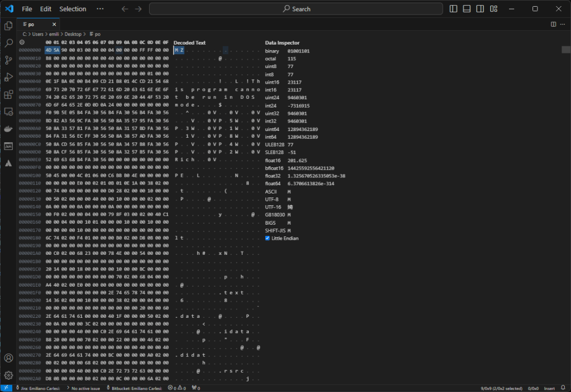Open the Atlassian sidebar icon
The image size is (571, 392).
(x=8, y=163)
